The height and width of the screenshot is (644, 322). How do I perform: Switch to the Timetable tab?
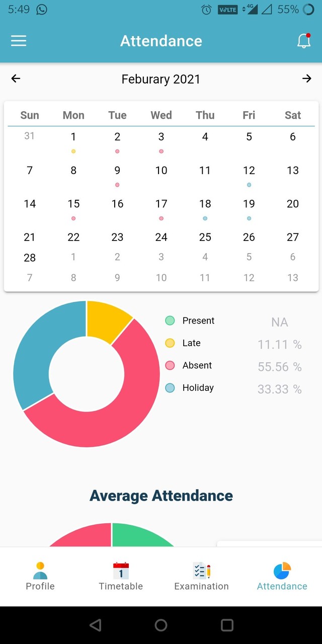click(121, 577)
